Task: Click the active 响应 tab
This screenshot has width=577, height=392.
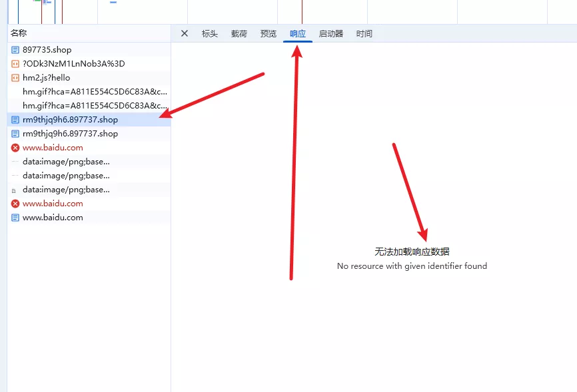Action: point(298,33)
